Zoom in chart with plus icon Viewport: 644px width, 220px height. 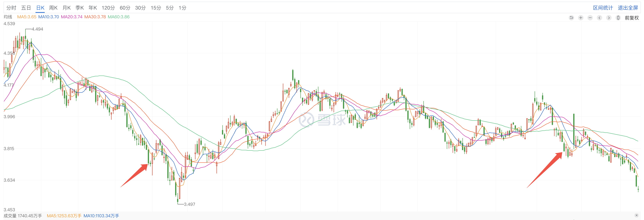click(x=581, y=18)
